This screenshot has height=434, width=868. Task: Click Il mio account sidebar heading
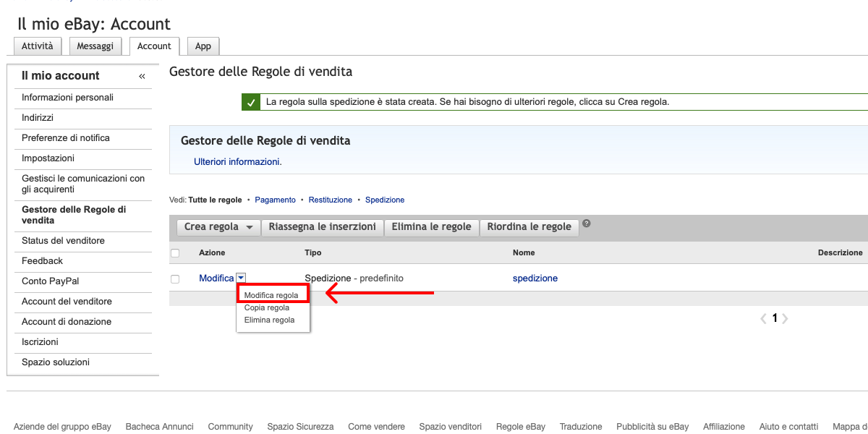coord(61,76)
